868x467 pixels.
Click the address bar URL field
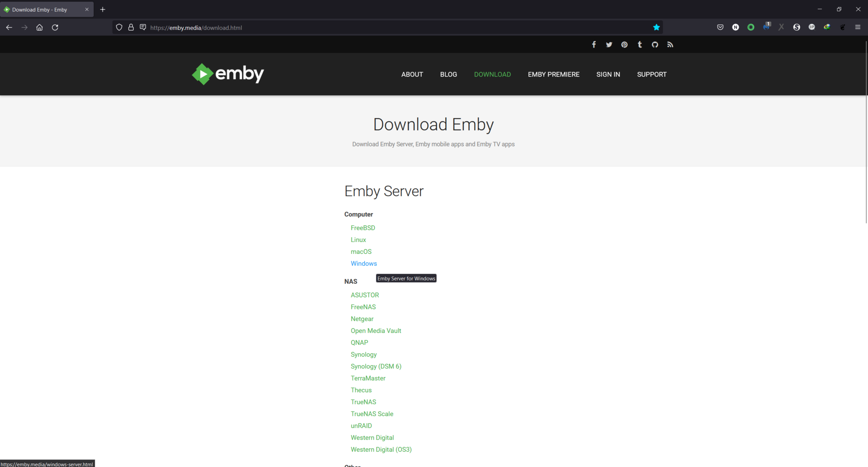387,28
